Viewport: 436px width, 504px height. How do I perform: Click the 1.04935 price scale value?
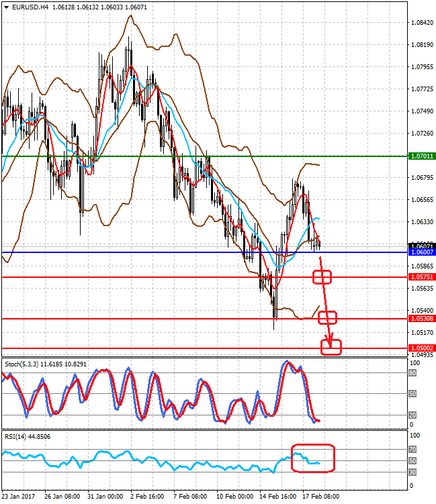click(422, 355)
